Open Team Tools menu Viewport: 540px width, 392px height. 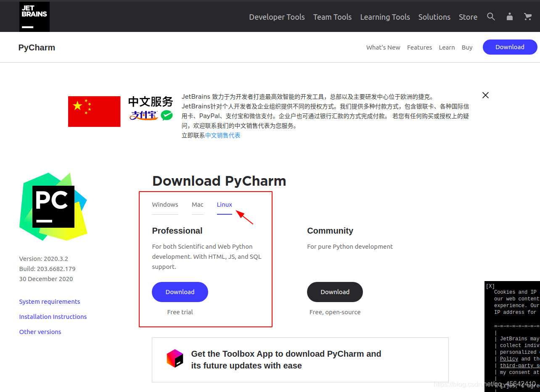pos(332,17)
